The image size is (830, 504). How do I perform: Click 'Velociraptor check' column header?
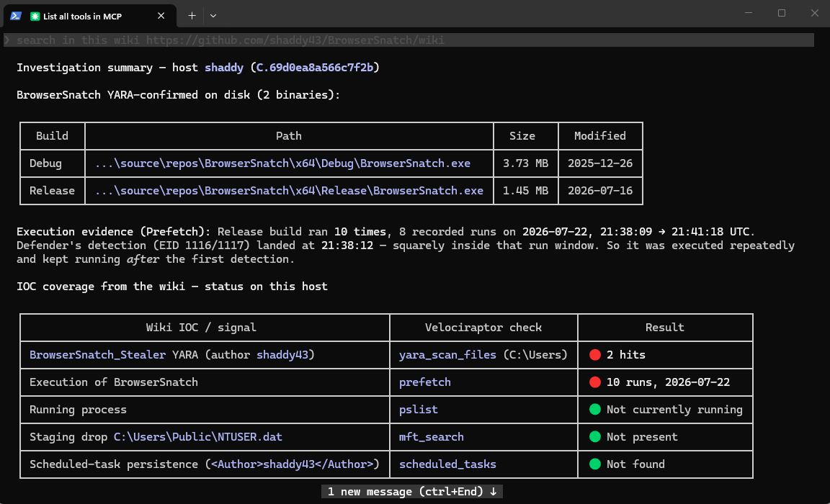click(483, 328)
